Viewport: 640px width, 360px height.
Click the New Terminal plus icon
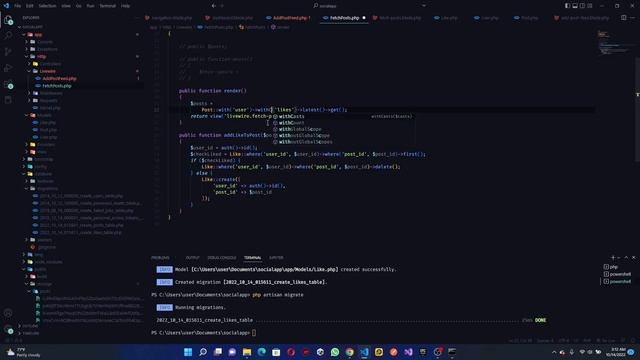click(x=613, y=258)
